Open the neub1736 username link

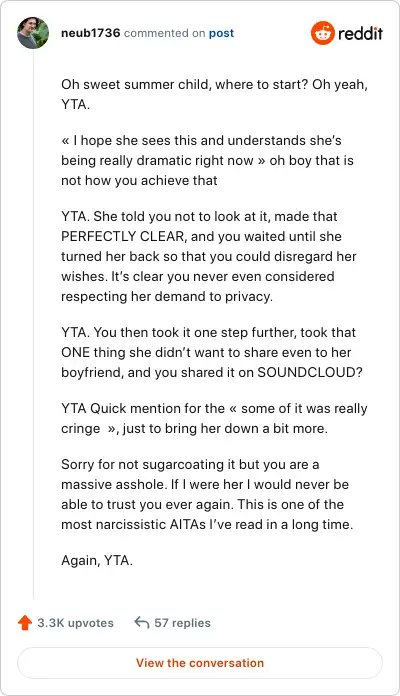[x=91, y=33]
